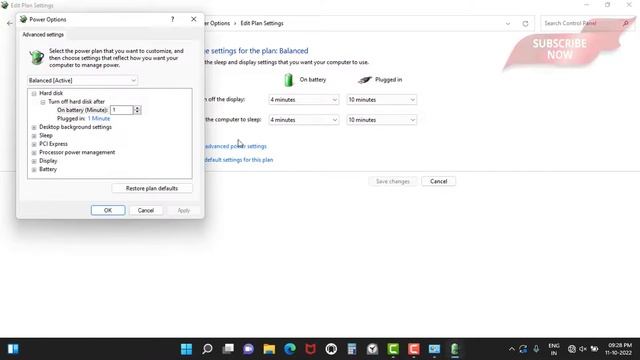Click microphone icon in system tray
Viewport: 640px width, 360px height.
(536, 349)
